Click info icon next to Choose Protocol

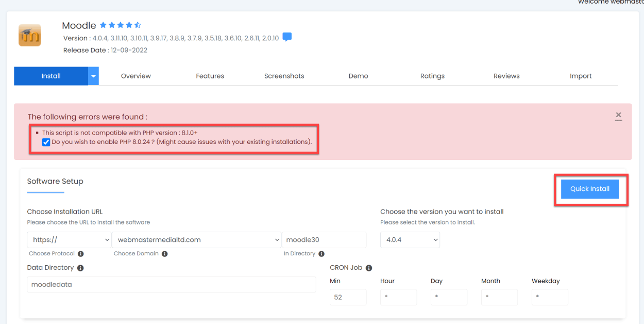81,254
